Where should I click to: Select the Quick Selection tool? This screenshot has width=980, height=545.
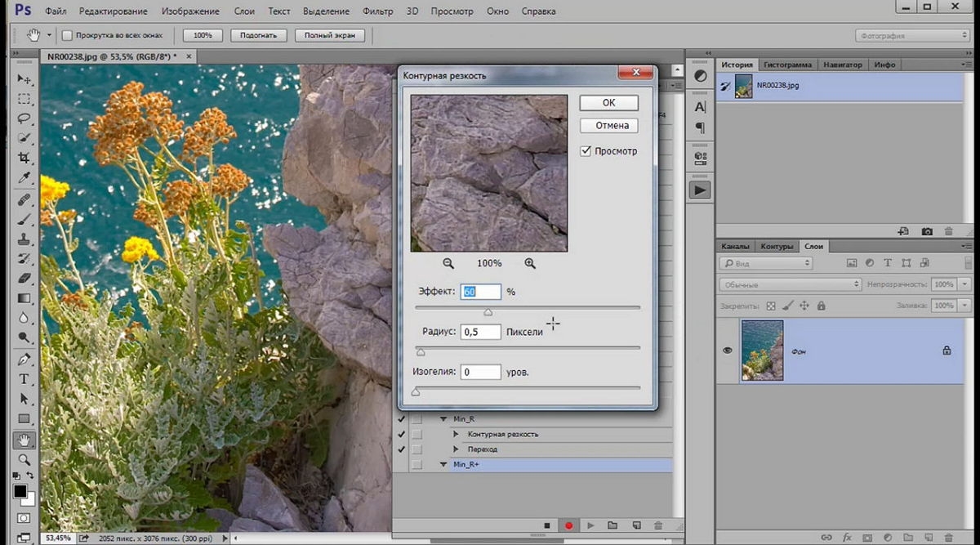point(24,138)
